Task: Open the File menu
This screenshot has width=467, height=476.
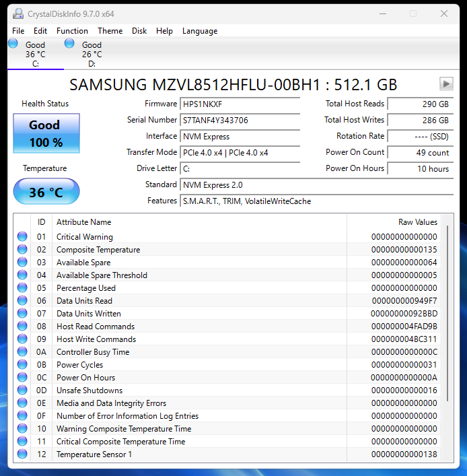Action: pos(18,31)
